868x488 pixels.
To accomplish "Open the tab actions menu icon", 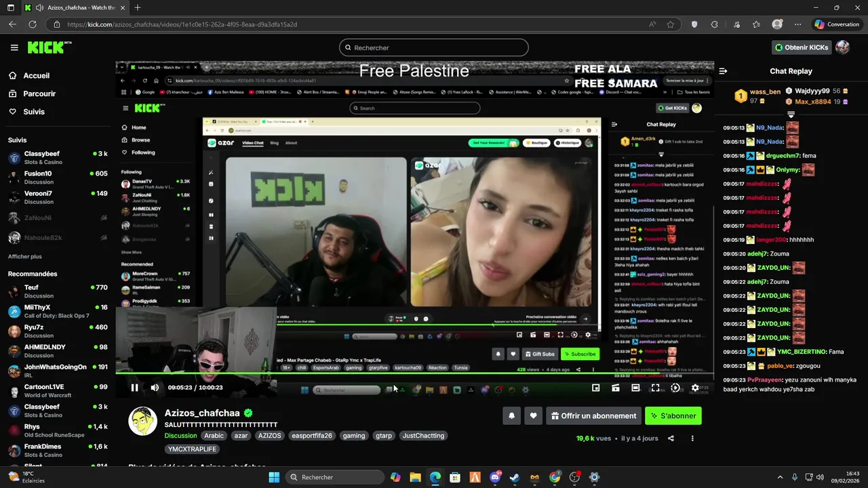I will (x=10, y=7).
